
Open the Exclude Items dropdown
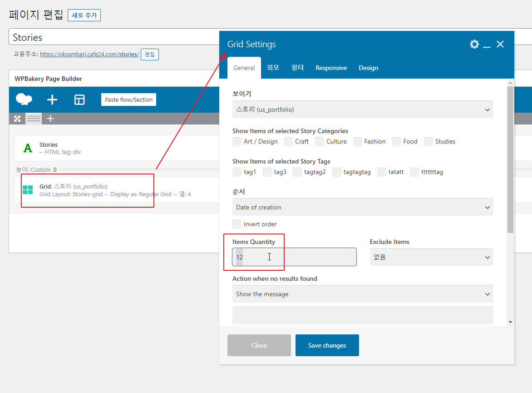[x=431, y=257]
